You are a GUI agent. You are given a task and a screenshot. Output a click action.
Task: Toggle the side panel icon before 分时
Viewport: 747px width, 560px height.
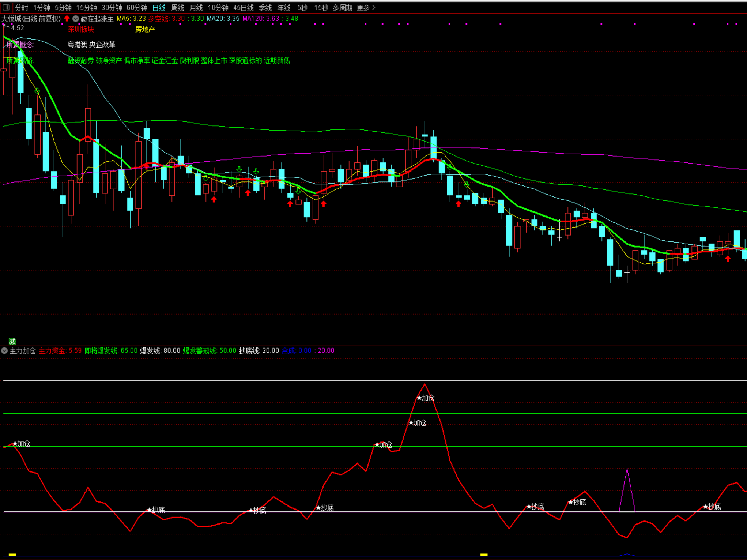click(x=6, y=7)
